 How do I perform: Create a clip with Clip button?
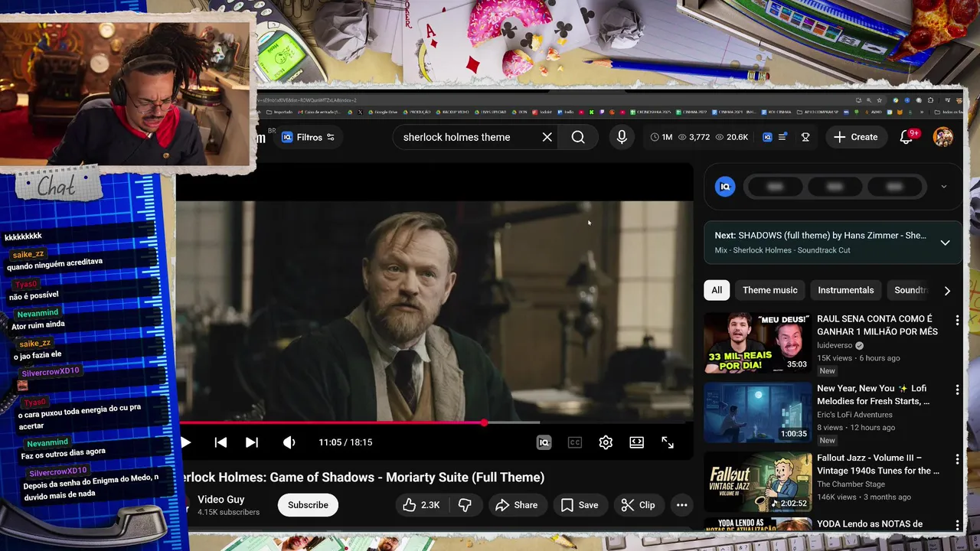coord(638,505)
